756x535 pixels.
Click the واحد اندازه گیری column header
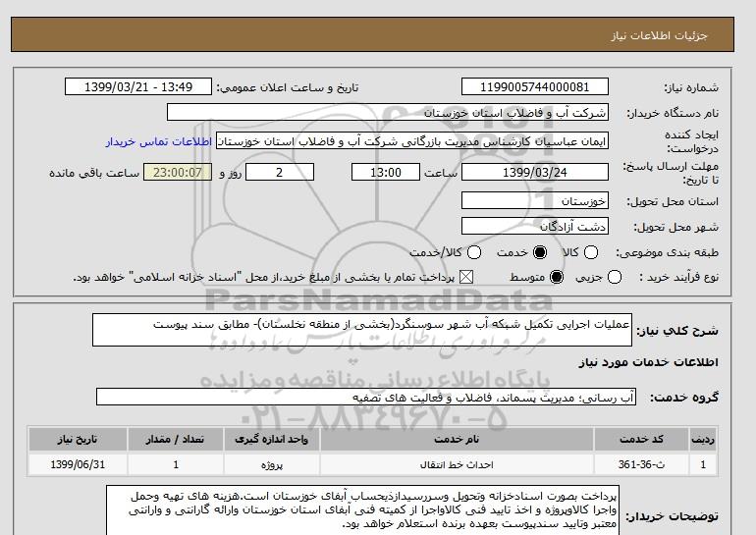[x=271, y=439]
